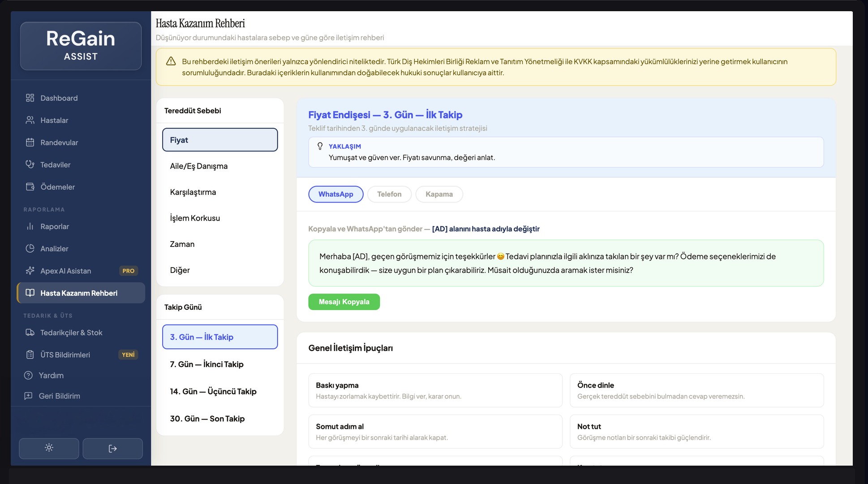This screenshot has height=484, width=868.
Task: Click the green WhatsApp message text box
Action: click(565, 263)
